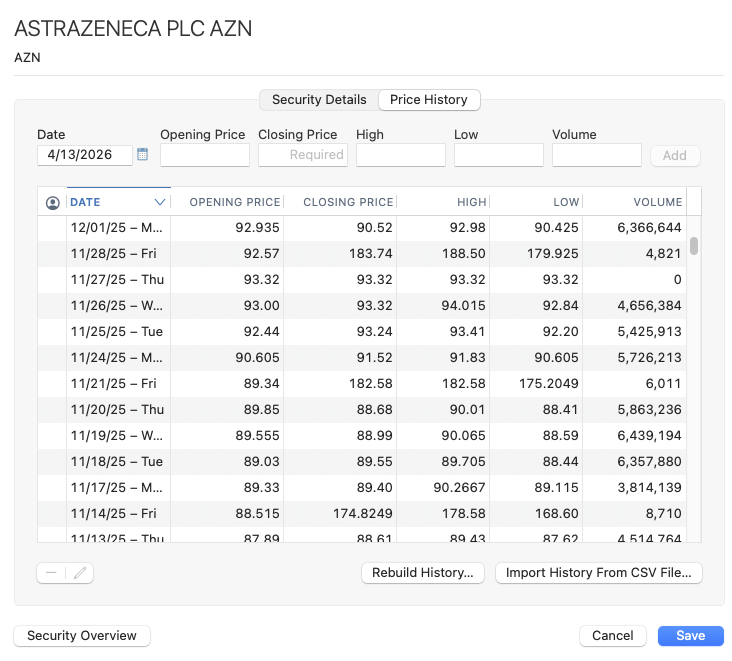Screen dimensions: 732x661
Task: Select the 11/20/25 – Thu row
Action: click(x=362, y=409)
